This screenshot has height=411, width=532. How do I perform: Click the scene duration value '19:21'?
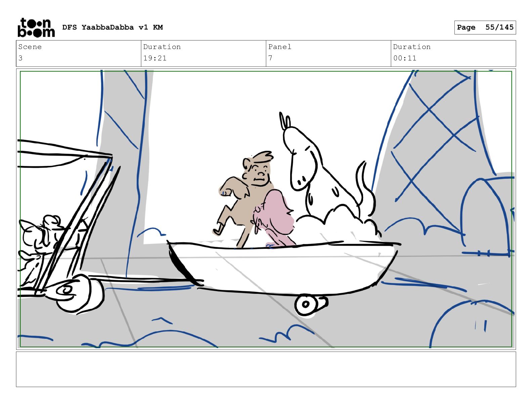pos(155,58)
